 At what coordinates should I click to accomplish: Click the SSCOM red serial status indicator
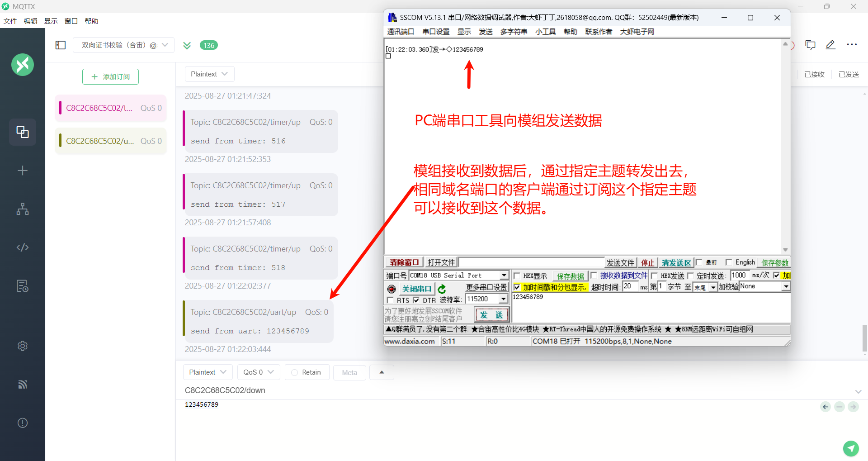[x=392, y=289]
